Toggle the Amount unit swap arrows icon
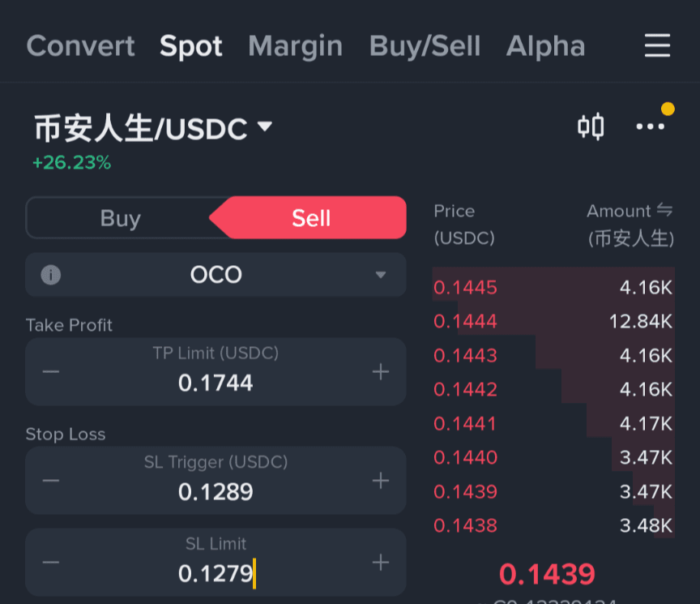Screen dimensions: 700x604 click(x=664, y=210)
